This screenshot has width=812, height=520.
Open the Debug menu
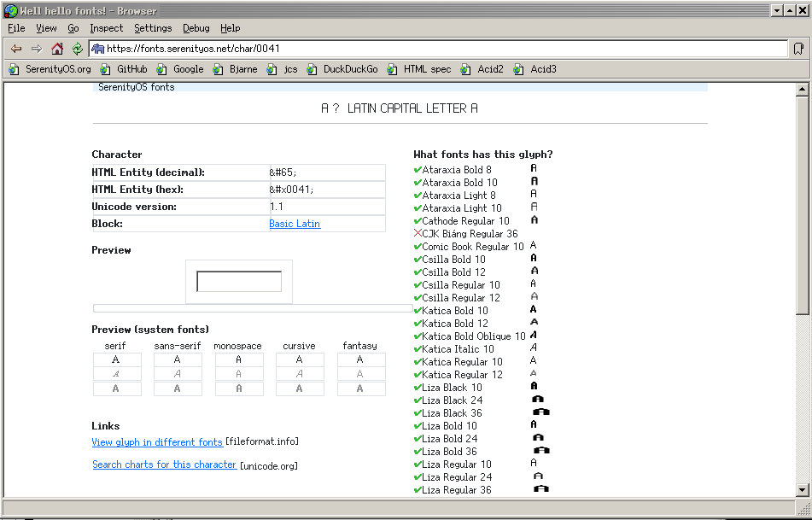196,28
